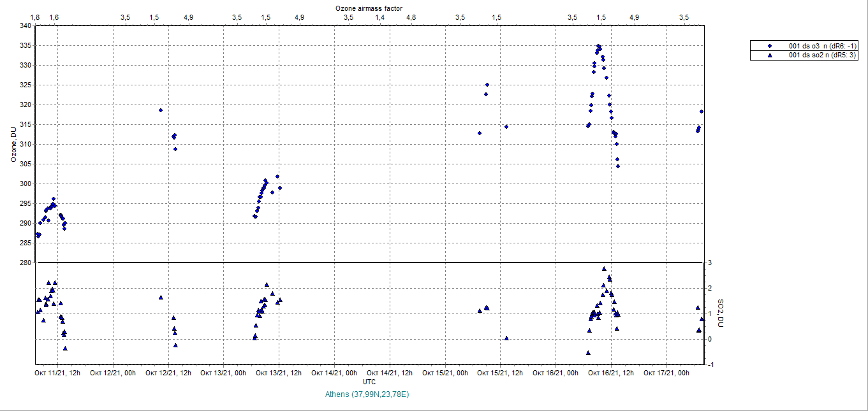Click the 'Окт 15/21, 12h' time axis label
Image resolution: width=868 pixels, height=411 pixels.
coord(501,373)
